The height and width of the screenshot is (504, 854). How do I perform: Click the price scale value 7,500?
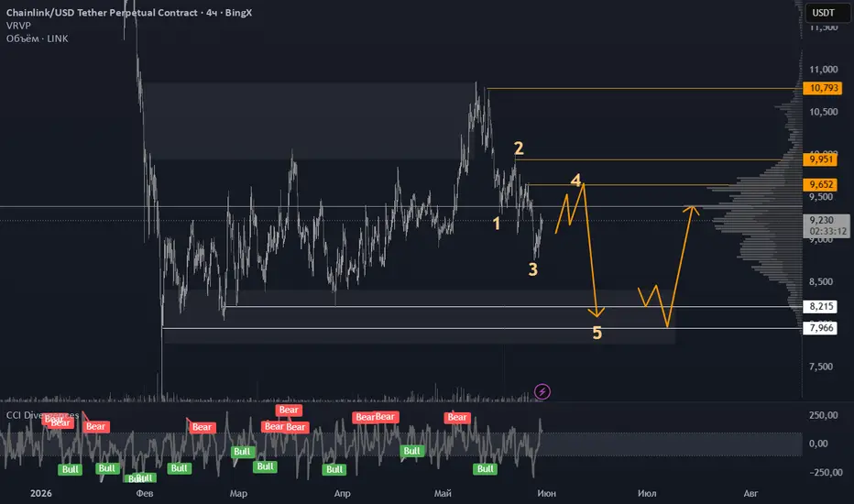click(x=821, y=367)
